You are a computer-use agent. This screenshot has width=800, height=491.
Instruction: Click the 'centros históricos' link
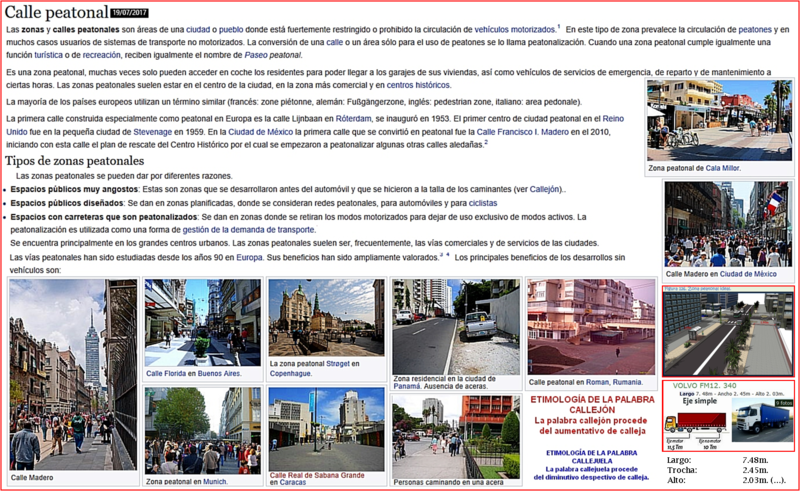[x=418, y=85]
